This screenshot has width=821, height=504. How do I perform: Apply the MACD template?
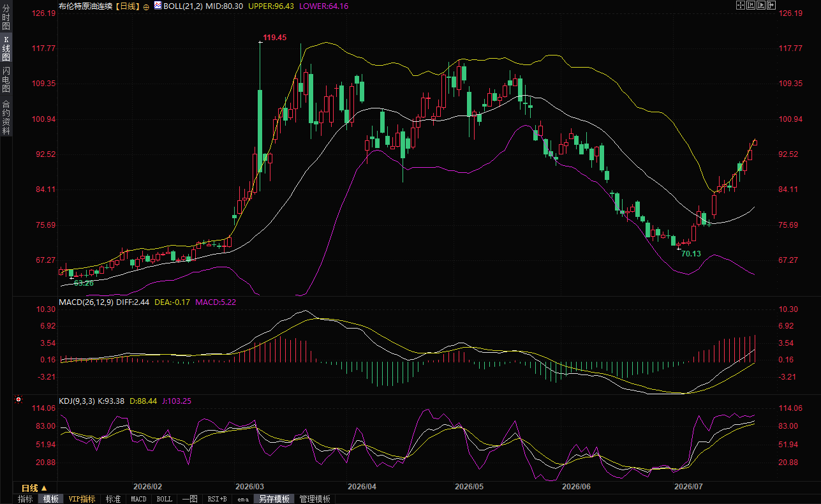click(138, 499)
